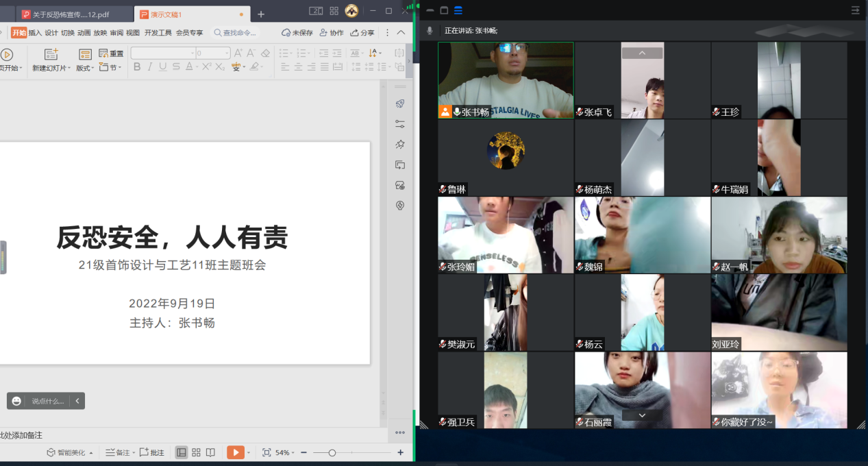Collapse the chat bar with the left arrow
This screenshot has height=466, width=868.
coord(77,401)
